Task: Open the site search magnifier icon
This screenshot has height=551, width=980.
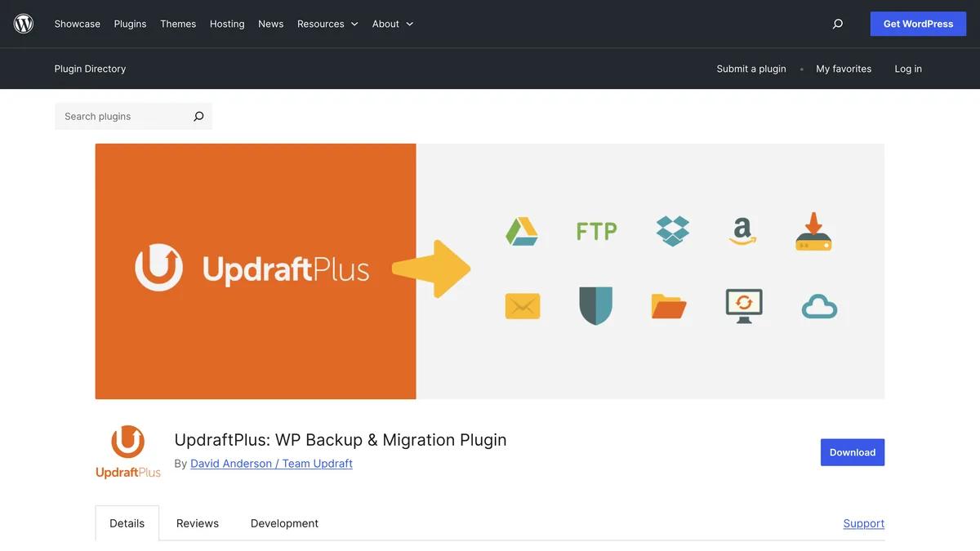Action: click(x=837, y=24)
